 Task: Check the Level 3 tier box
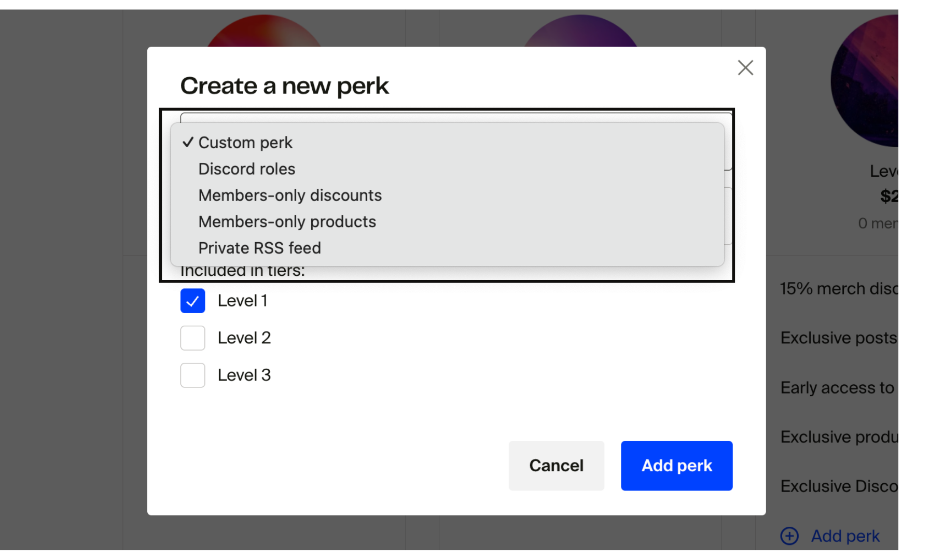click(192, 375)
